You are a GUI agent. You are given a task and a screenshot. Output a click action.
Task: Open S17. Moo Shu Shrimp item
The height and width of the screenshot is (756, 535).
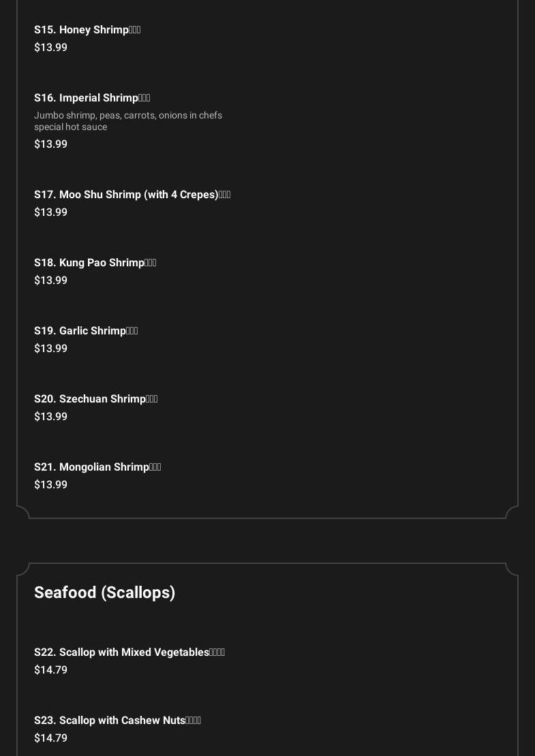point(132,194)
